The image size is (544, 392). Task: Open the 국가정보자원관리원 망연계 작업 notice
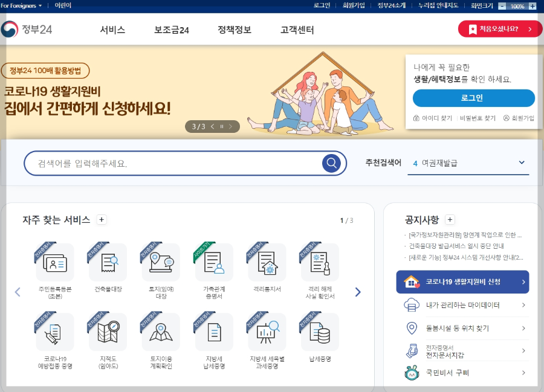tap(465, 235)
